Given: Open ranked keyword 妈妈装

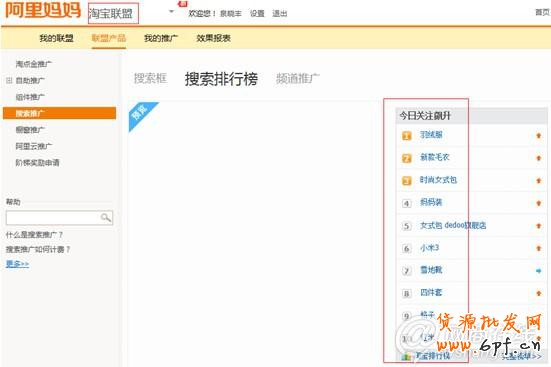Looking at the screenshot, I should pos(431,202).
